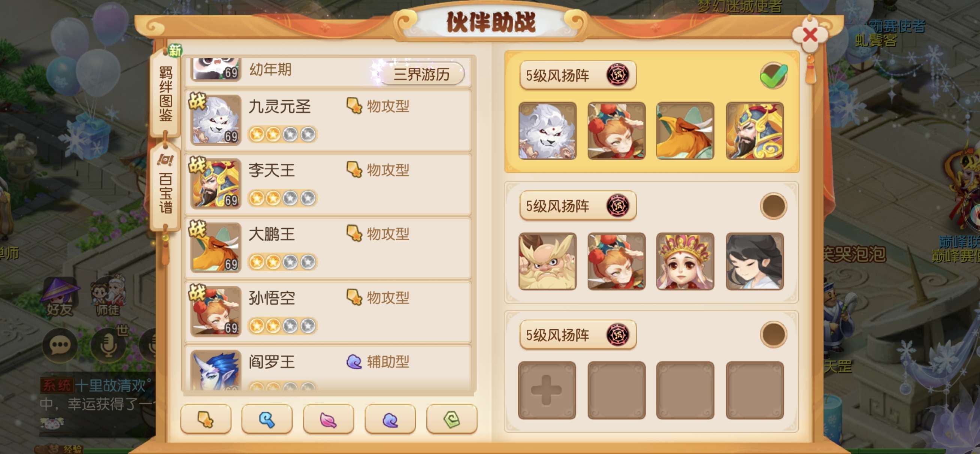Click the 三界游历 button

421,74
